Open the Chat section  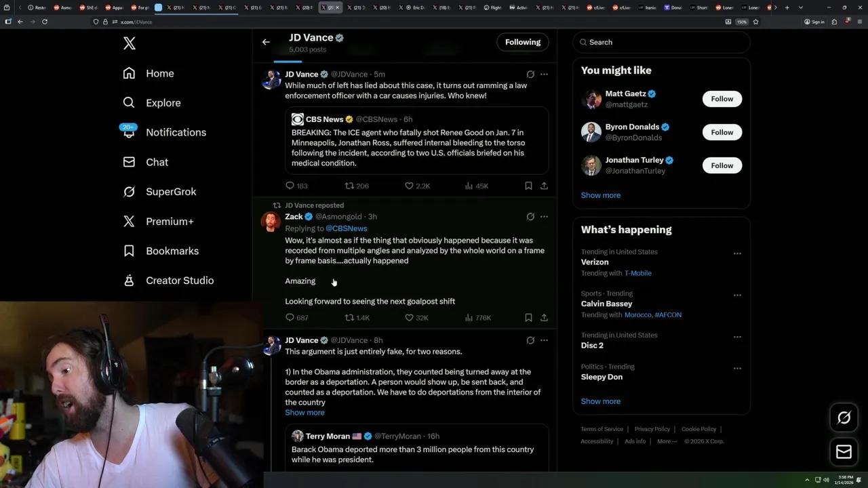click(146, 162)
